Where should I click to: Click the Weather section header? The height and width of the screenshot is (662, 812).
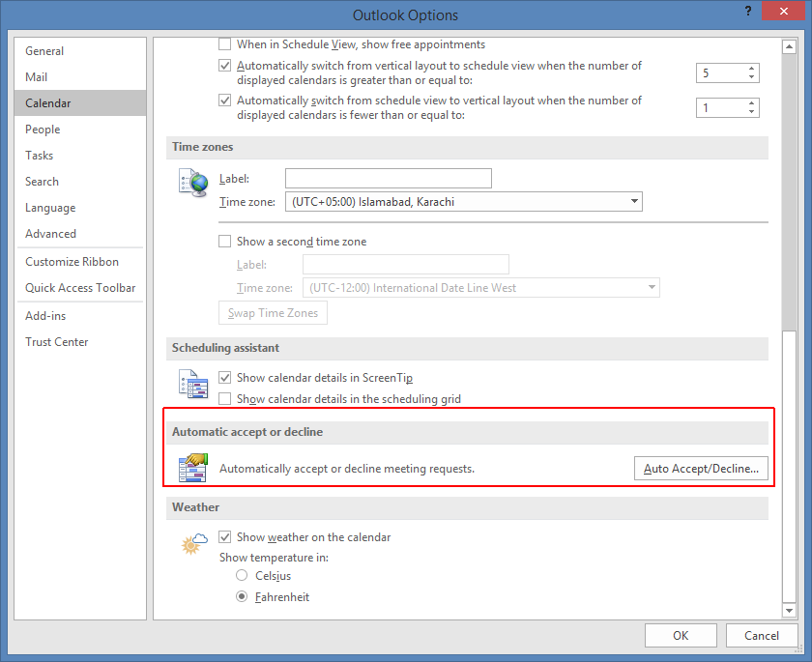click(467, 507)
